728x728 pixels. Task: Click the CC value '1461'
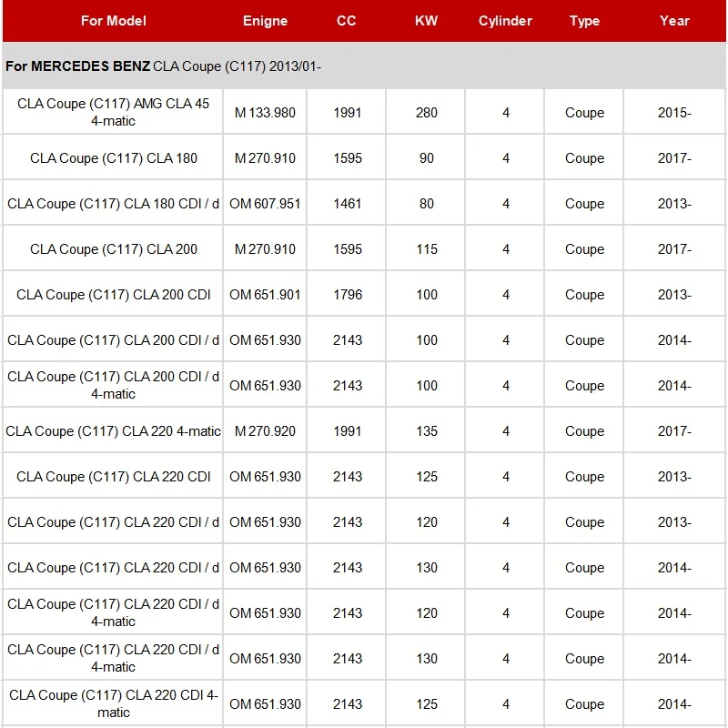[x=348, y=204]
